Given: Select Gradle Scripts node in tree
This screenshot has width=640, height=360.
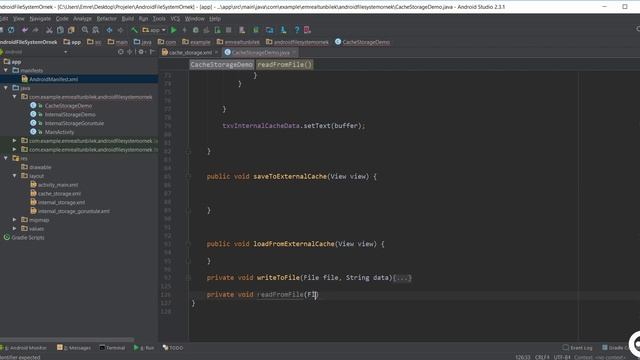Looking at the screenshot, I should coord(28,237).
